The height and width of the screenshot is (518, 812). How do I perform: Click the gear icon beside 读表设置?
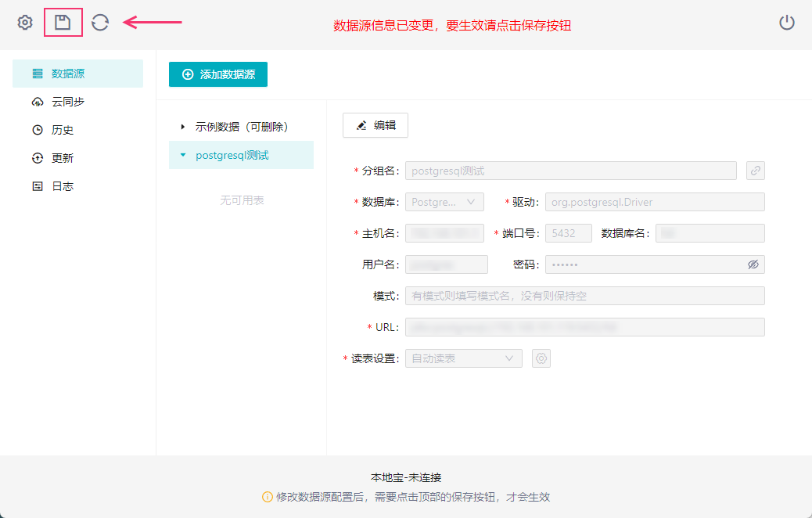point(541,358)
